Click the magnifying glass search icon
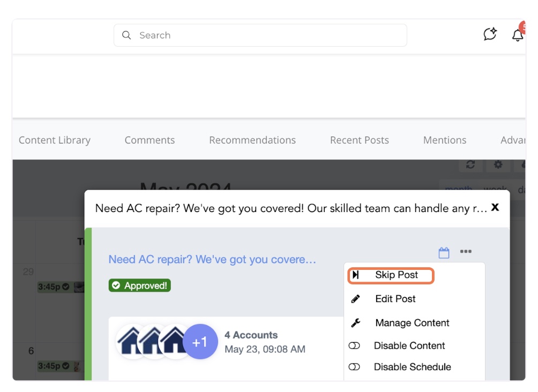Viewport: 538px width, 392px height. [x=126, y=35]
